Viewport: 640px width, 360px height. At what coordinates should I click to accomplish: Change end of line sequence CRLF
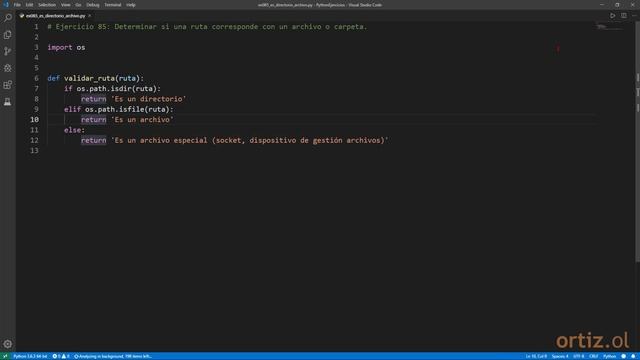(594, 356)
